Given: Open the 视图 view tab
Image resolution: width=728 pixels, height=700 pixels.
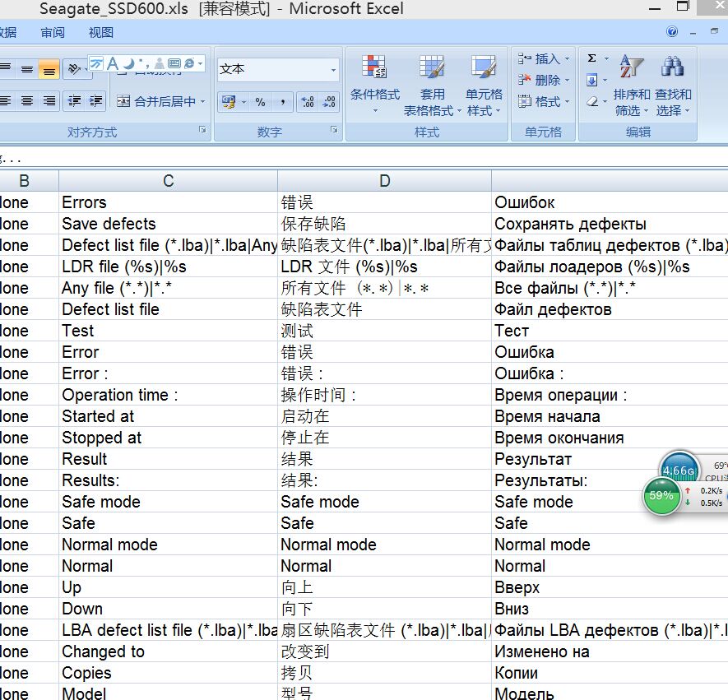Looking at the screenshot, I should coord(100,33).
